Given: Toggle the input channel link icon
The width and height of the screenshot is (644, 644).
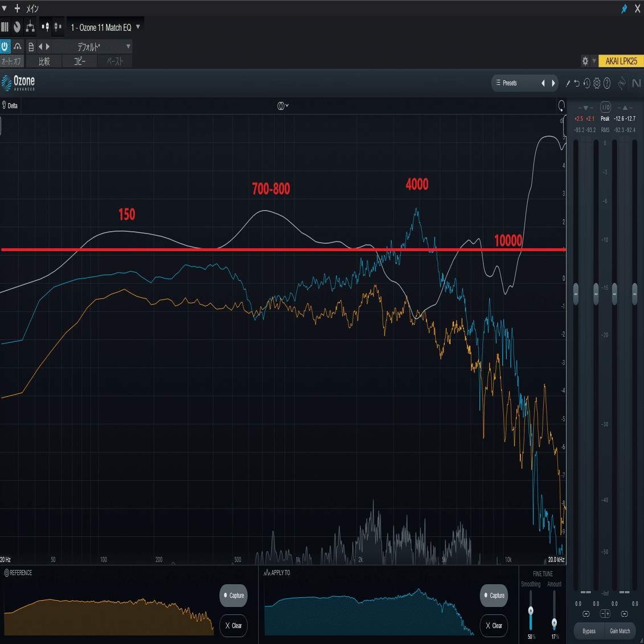Looking at the screenshot, I should pyautogui.click(x=586, y=614).
